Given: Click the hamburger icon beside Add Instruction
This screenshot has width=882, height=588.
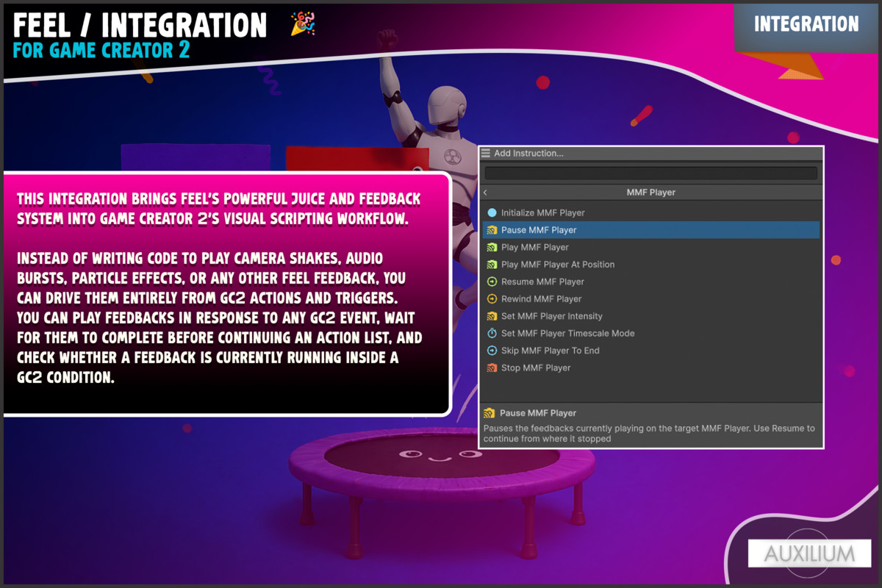Looking at the screenshot, I should [486, 153].
